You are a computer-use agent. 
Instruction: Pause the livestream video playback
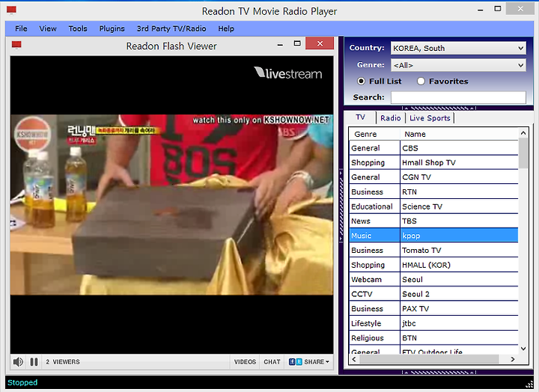[x=34, y=362]
